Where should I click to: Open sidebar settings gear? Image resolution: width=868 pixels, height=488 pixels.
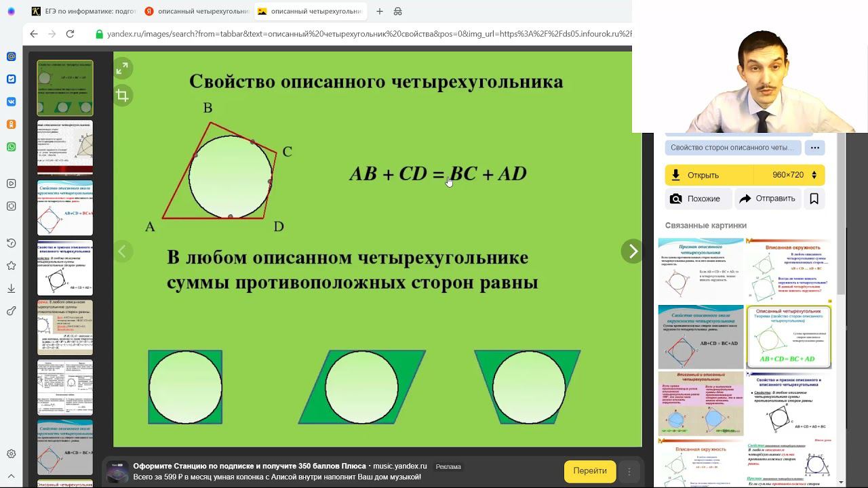click(x=12, y=454)
